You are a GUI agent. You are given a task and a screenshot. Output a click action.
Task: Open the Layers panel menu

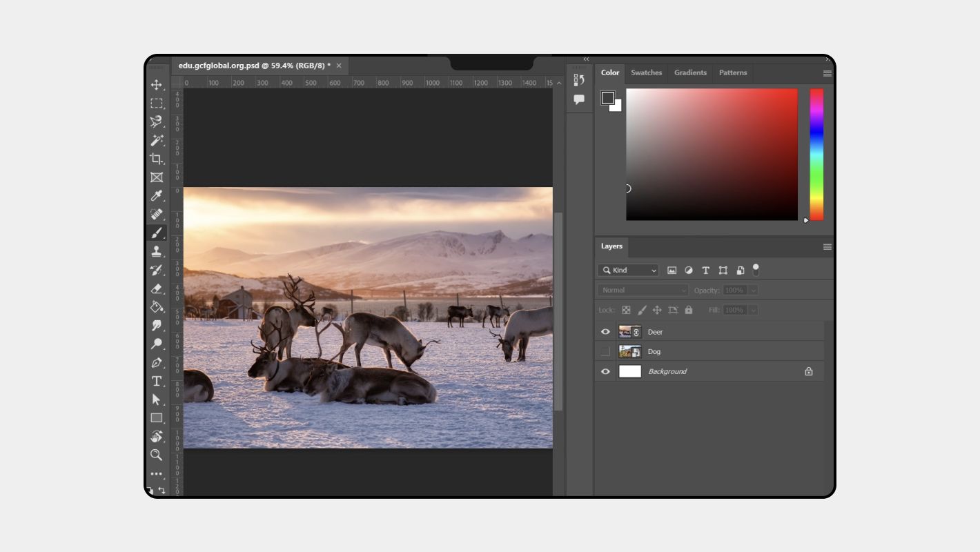(x=827, y=246)
